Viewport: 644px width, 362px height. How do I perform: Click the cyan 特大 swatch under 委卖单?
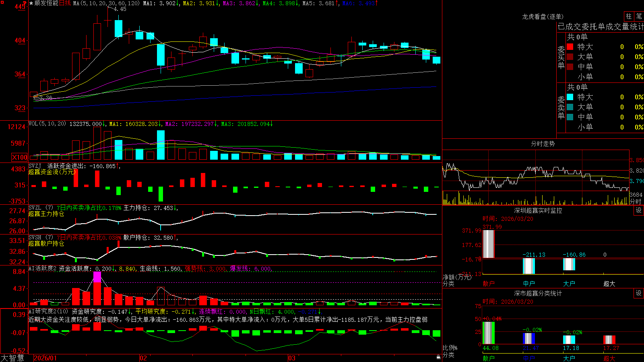570,97
